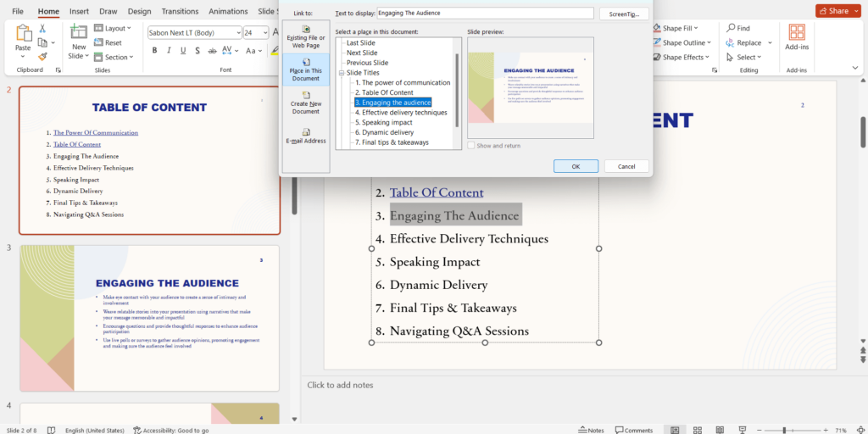
Task: Expand the Layout dropdown
Action: coord(131,28)
